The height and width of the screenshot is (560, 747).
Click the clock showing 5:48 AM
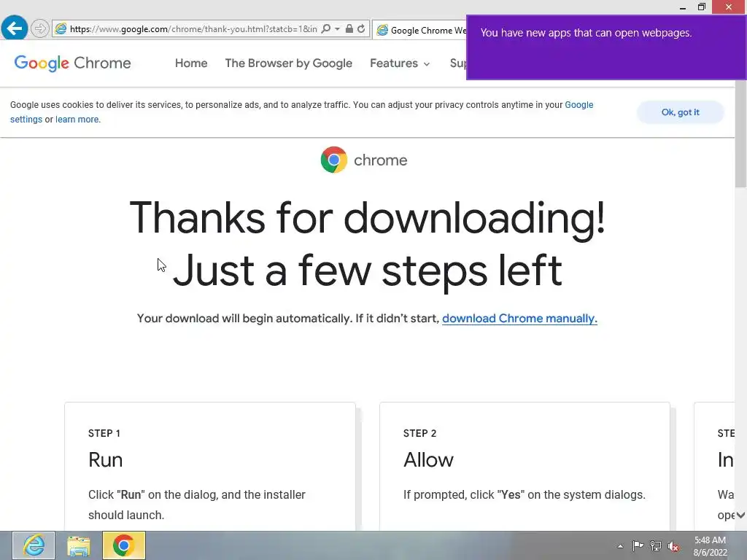coord(710,546)
